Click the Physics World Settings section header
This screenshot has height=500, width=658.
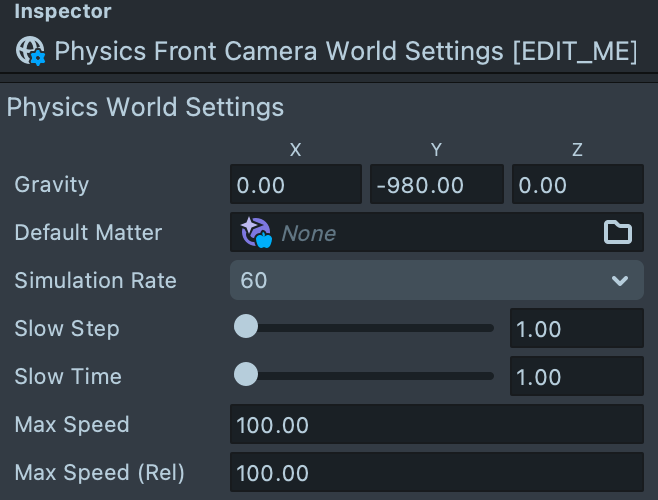coord(146,107)
